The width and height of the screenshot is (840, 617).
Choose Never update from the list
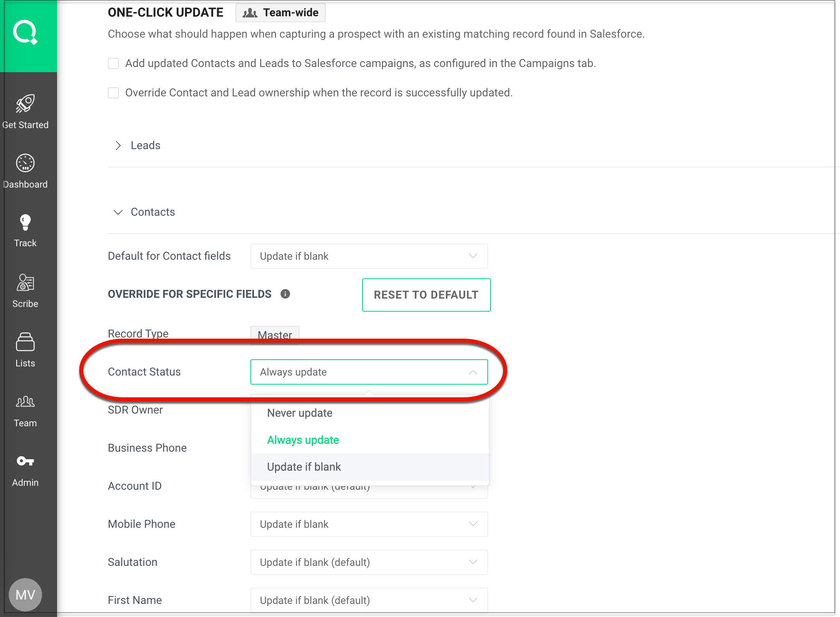pyautogui.click(x=300, y=413)
